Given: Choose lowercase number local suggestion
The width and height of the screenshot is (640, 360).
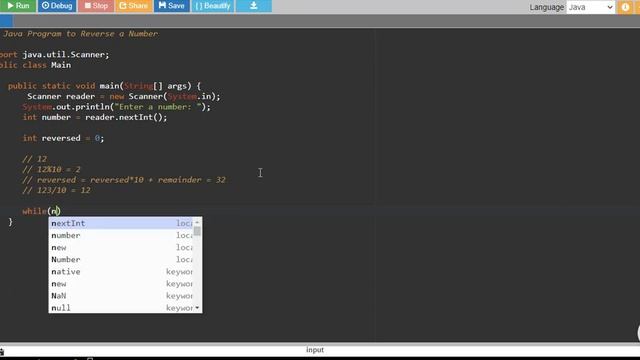Looking at the screenshot, I should 122,236.
